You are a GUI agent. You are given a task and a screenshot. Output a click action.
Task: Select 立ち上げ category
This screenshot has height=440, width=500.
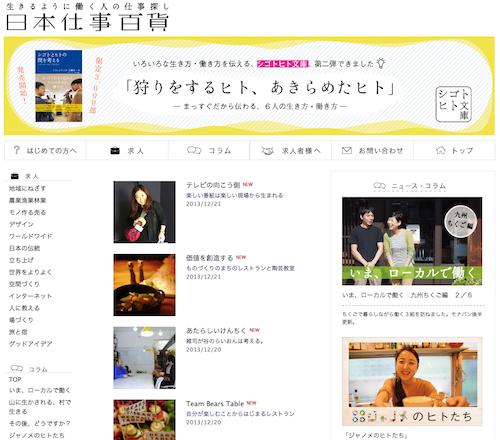pyautogui.click(x=21, y=260)
